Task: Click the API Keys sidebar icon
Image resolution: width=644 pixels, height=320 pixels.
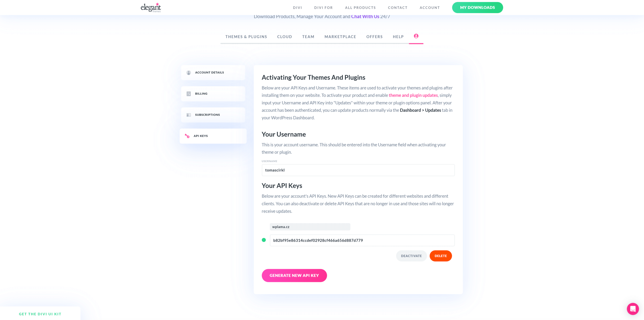Action: pos(187,136)
